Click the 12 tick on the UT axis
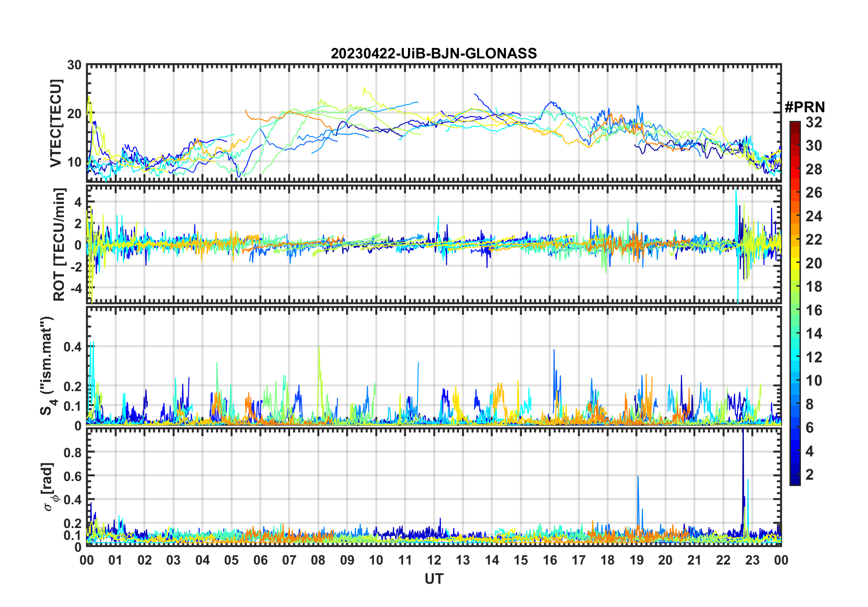The image size is (868, 607). [x=434, y=560]
